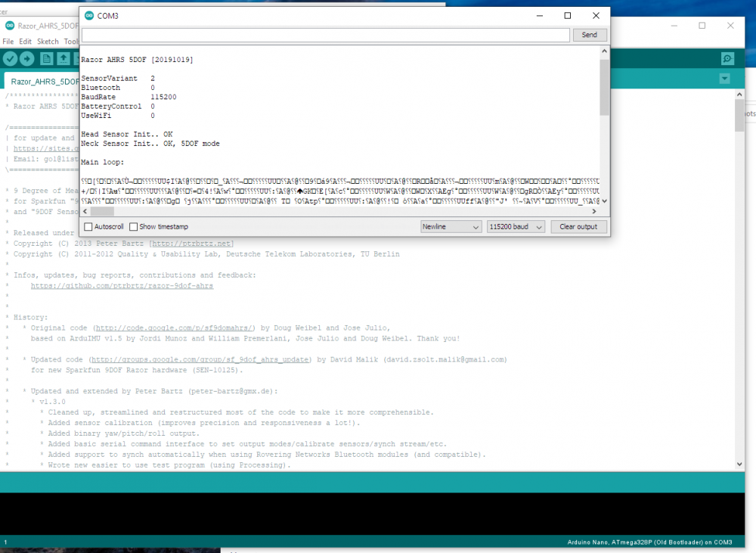Click Clear output to clear serial data
This screenshot has width=756, height=553.
(579, 226)
